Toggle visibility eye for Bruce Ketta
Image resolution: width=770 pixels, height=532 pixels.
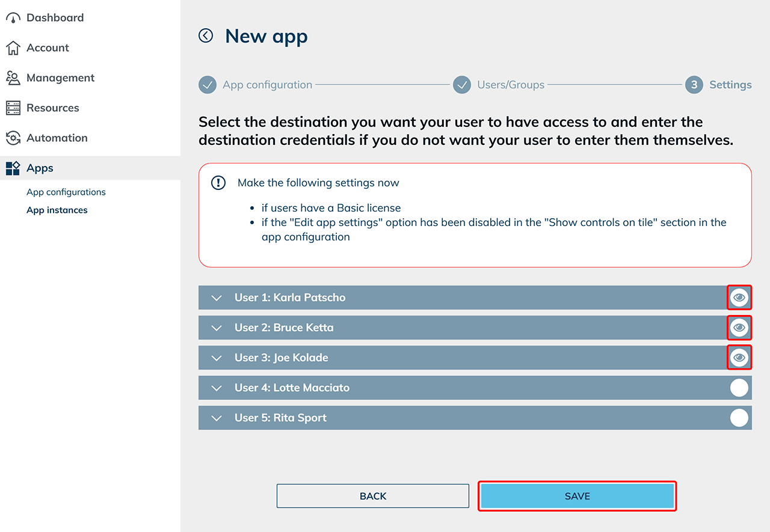click(739, 328)
